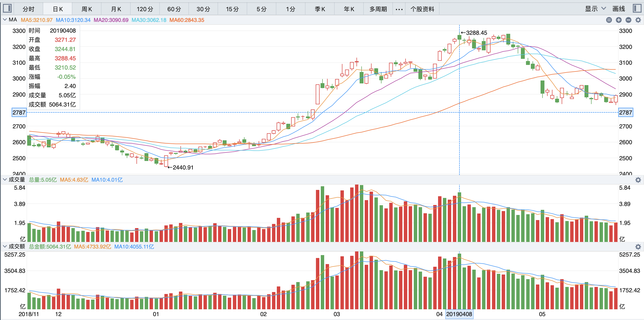Open 成交量 panel settings gear
This screenshot has height=320, width=644.
tap(638, 180)
